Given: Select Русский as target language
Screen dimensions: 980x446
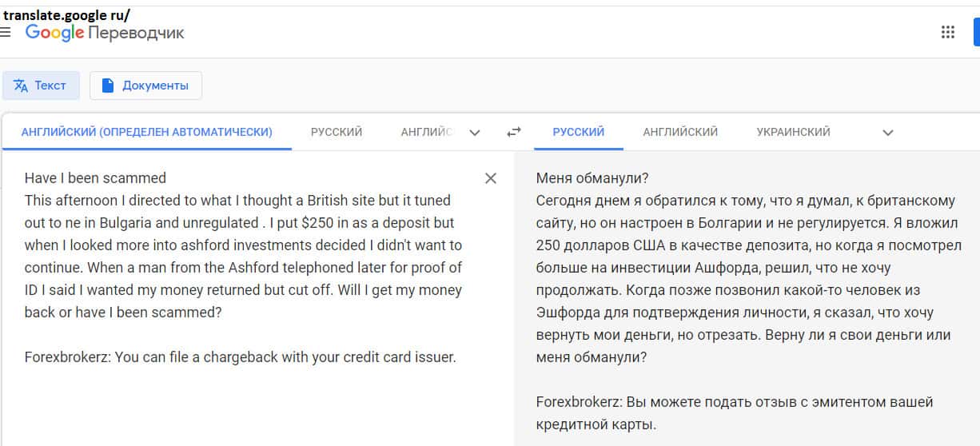Looking at the screenshot, I should pyautogui.click(x=578, y=132).
